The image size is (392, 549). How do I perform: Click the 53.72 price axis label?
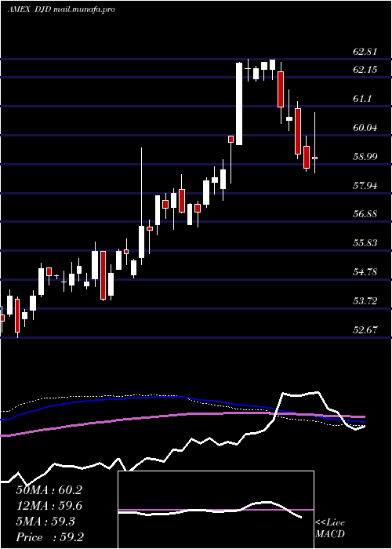coord(365,300)
